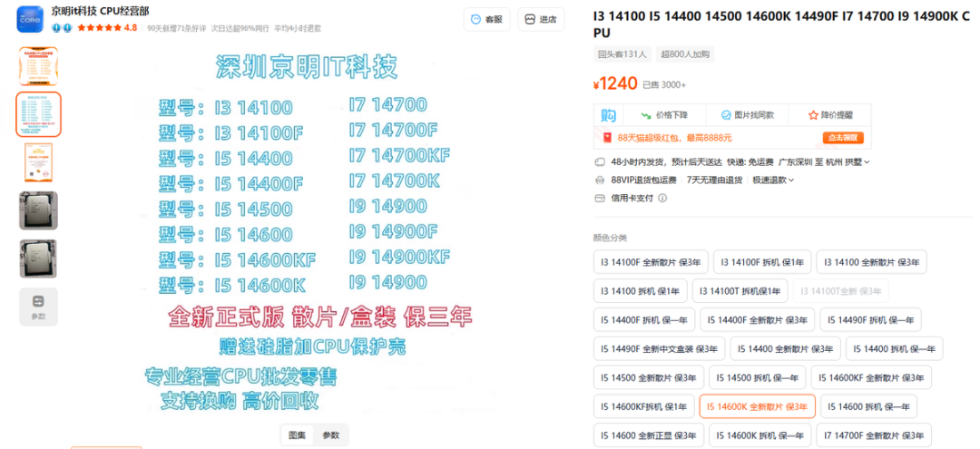Screen dimensions: 980x449
Task: Click the credit card icon beside 信用卡支付
Action: [x=600, y=198]
